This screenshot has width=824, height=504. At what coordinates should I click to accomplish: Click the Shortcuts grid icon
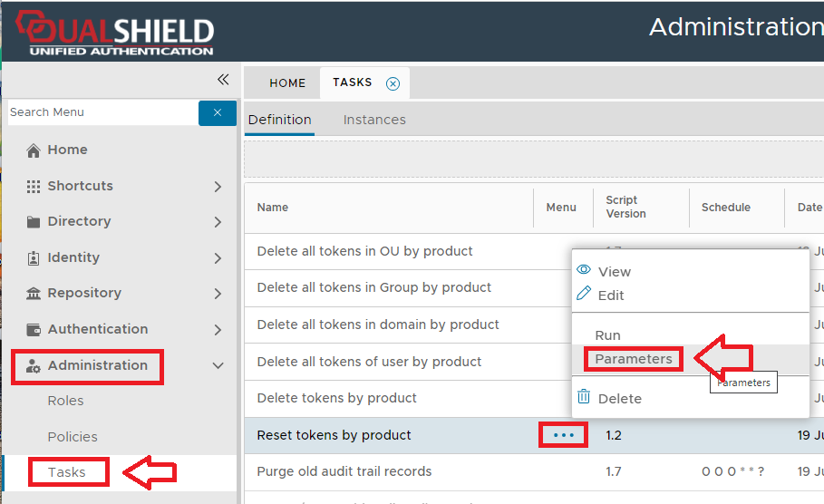click(x=34, y=186)
